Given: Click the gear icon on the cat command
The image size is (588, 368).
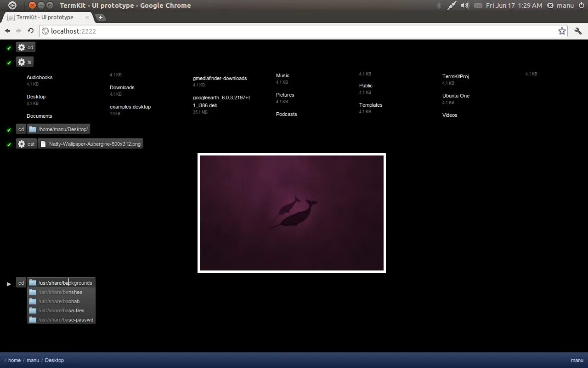Looking at the screenshot, I should click(22, 144).
